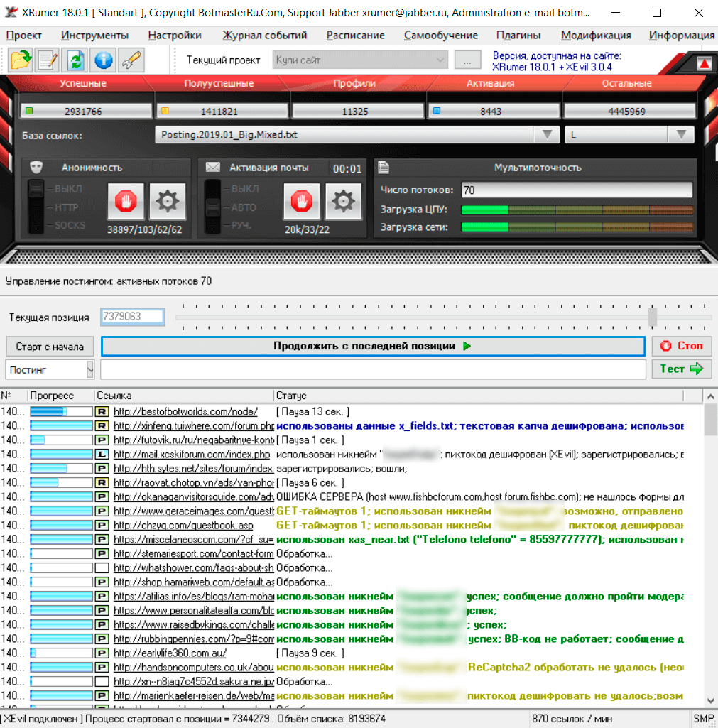
Task: Toggle the anonymity mode vertical switch
Action: [36, 207]
